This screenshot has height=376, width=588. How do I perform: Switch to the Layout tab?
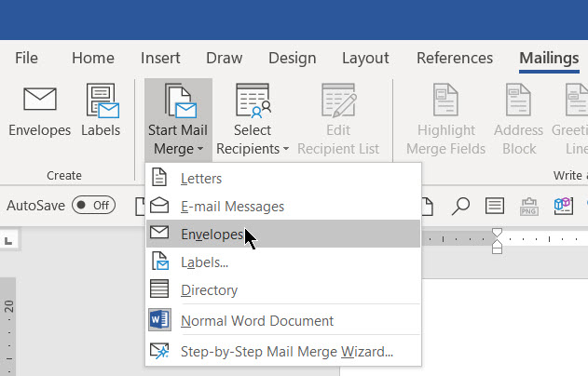[365, 58]
